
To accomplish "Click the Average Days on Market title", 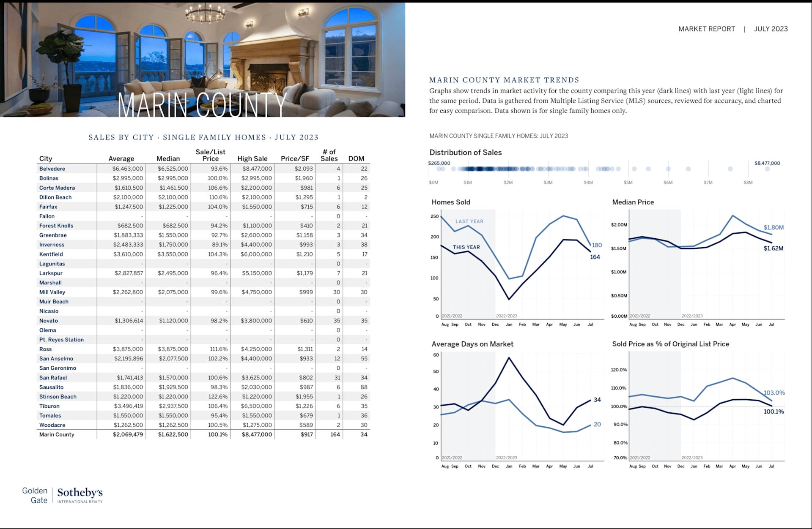I will pyautogui.click(x=472, y=344).
